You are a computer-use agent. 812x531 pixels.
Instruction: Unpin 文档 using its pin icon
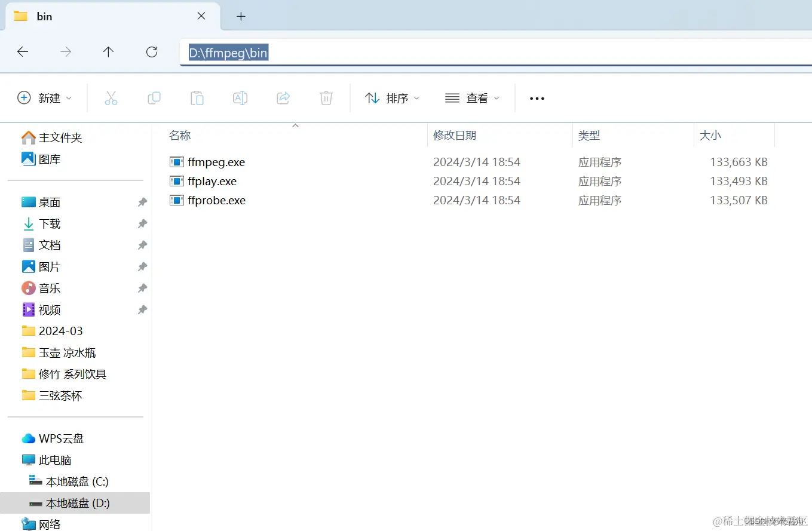tap(142, 245)
